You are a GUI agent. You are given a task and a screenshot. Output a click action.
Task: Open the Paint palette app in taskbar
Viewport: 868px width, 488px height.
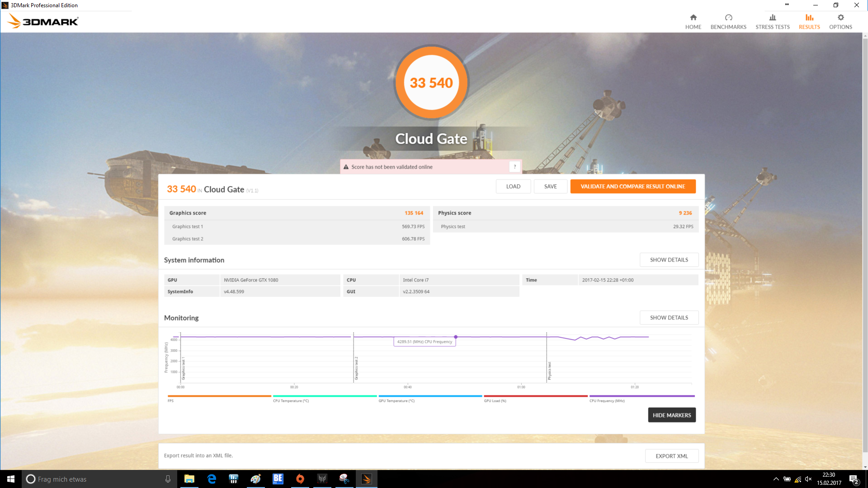pyautogui.click(x=256, y=479)
